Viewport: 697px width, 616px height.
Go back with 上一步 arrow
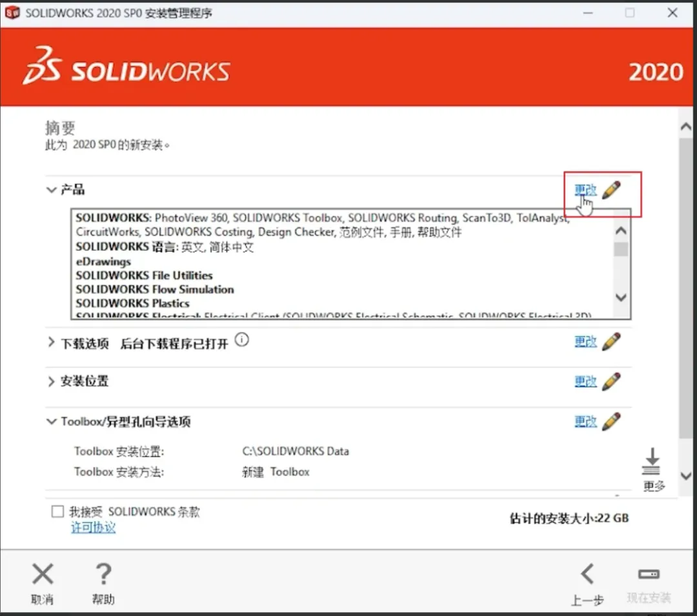click(x=588, y=574)
